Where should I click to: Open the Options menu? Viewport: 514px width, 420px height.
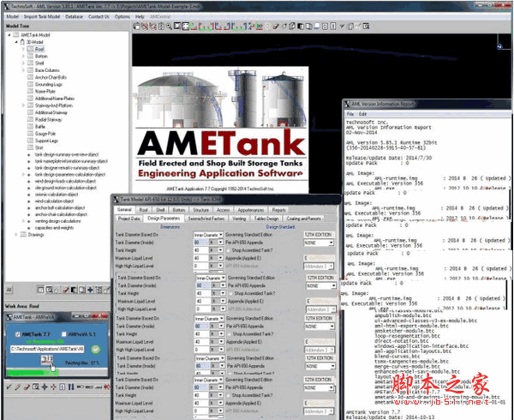pos(123,16)
